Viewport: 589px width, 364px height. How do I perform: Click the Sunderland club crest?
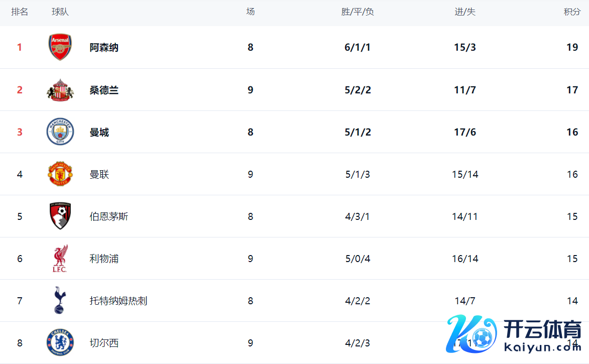pyautogui.click(x=60, y=90)
